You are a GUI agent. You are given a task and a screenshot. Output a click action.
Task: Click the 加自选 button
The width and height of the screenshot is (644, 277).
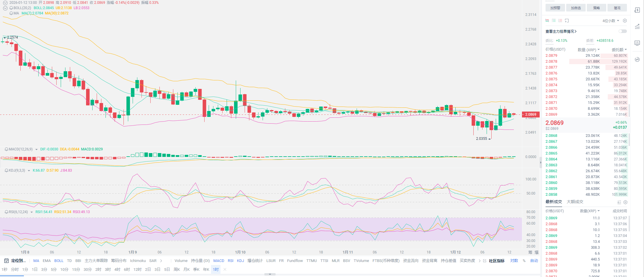point(576,8)
